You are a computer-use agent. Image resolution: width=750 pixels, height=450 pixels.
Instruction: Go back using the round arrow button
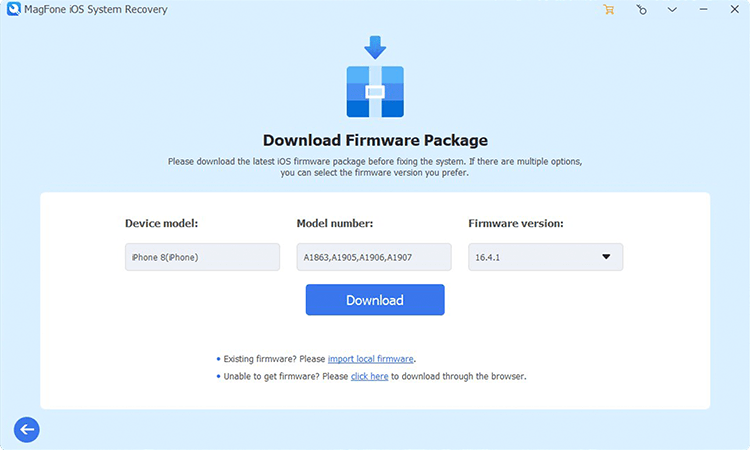click(x=26, y=430)
